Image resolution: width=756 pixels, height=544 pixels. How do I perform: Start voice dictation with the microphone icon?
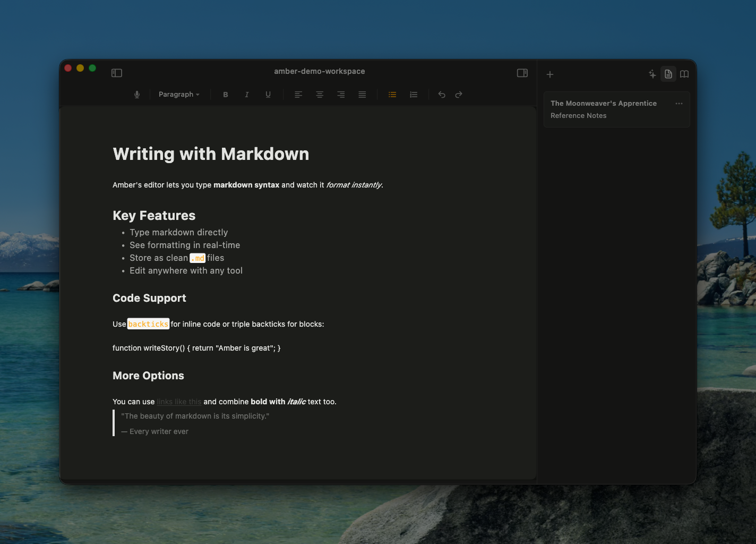[136, 94]
